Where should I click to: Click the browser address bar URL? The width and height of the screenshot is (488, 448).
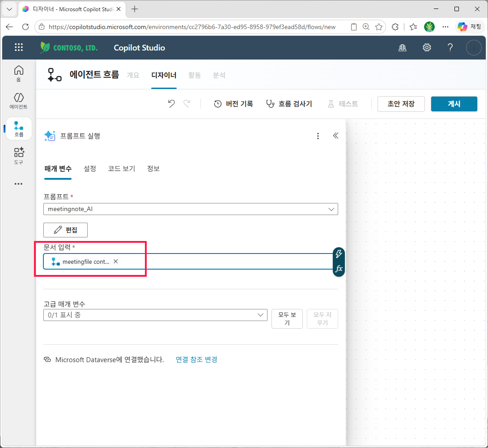(192, 27)
